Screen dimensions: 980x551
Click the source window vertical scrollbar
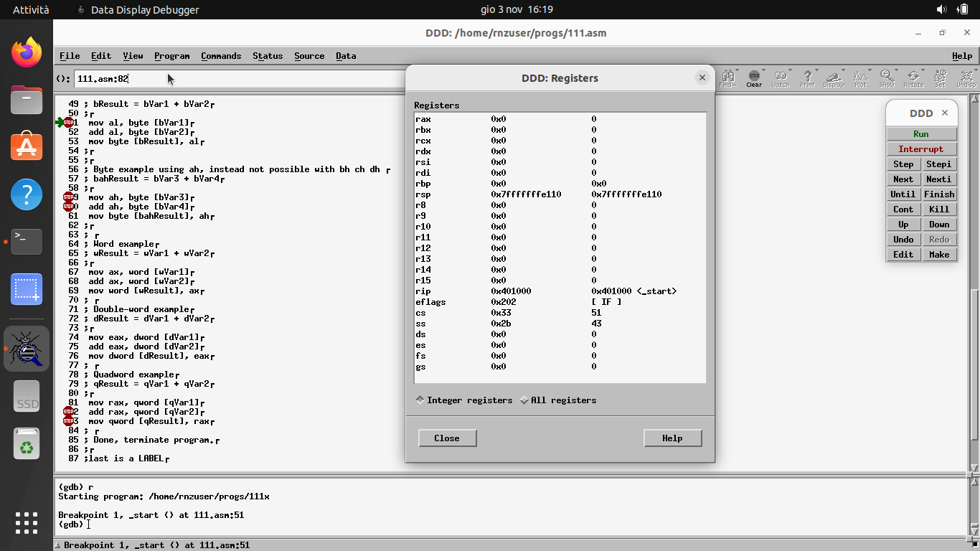tap(975, 283)
